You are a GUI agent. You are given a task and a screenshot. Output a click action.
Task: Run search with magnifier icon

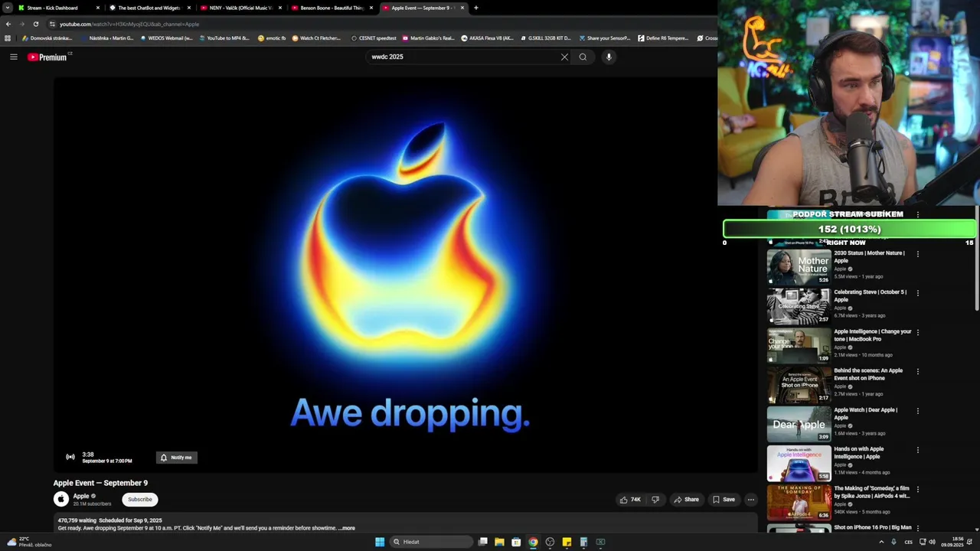click(583, 57)
